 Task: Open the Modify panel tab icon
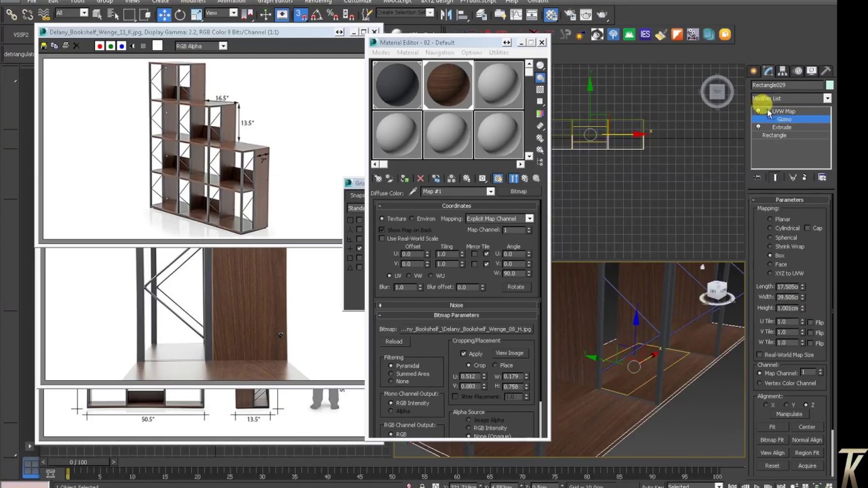(768, 70)
